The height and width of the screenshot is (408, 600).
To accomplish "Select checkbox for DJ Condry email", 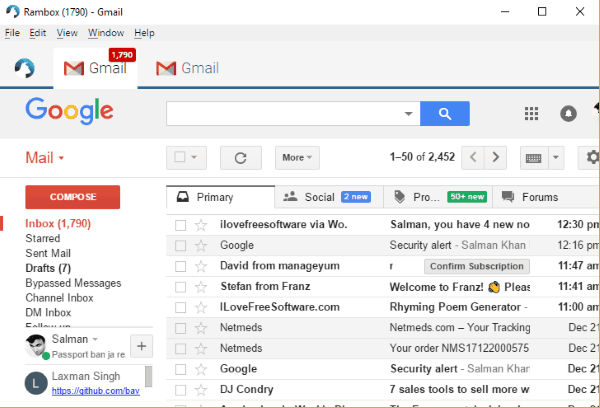I will [x=181, y=390].
